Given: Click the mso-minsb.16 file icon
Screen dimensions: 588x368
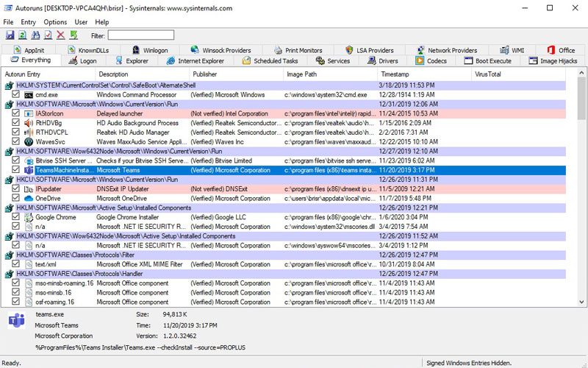Looking at the screenshot, I should 29,292.
